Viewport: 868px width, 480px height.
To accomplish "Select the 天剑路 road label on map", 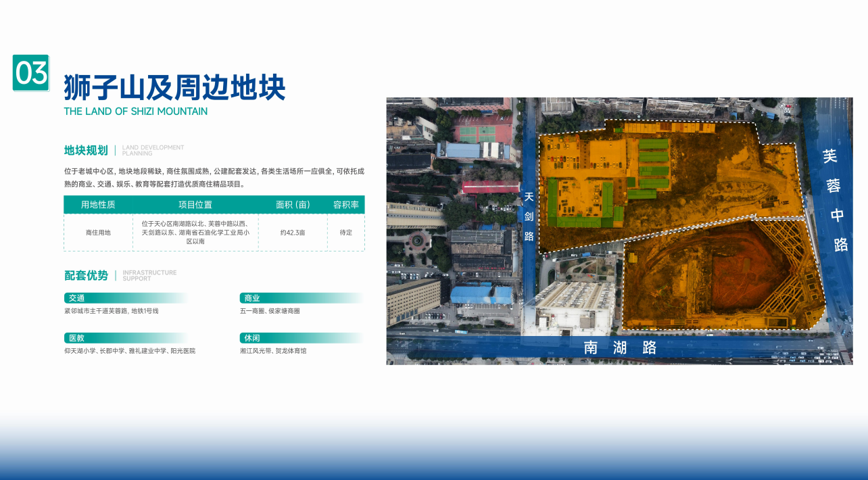I will click(529, 216).
